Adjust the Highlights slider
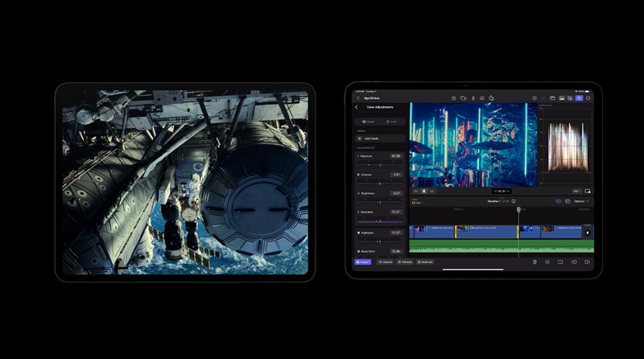Screen dimensions: 644x359 click(x=380, y=241)
